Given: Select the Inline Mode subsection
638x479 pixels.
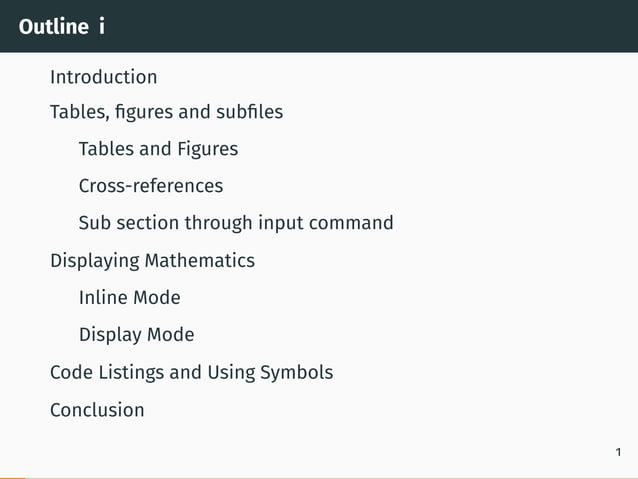Looking at the screenshot, I should pos(129,298).
